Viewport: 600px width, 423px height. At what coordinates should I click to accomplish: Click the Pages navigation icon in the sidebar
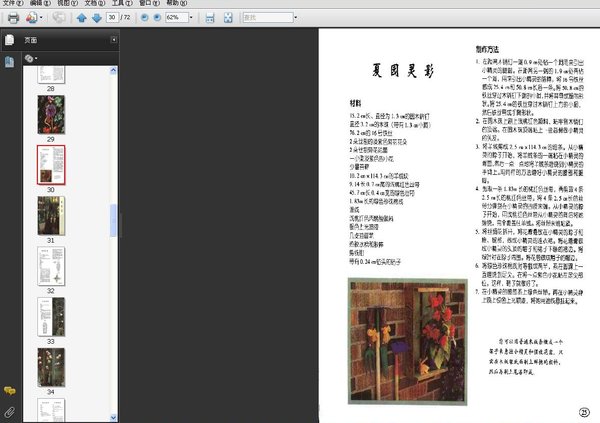(10, 62)
